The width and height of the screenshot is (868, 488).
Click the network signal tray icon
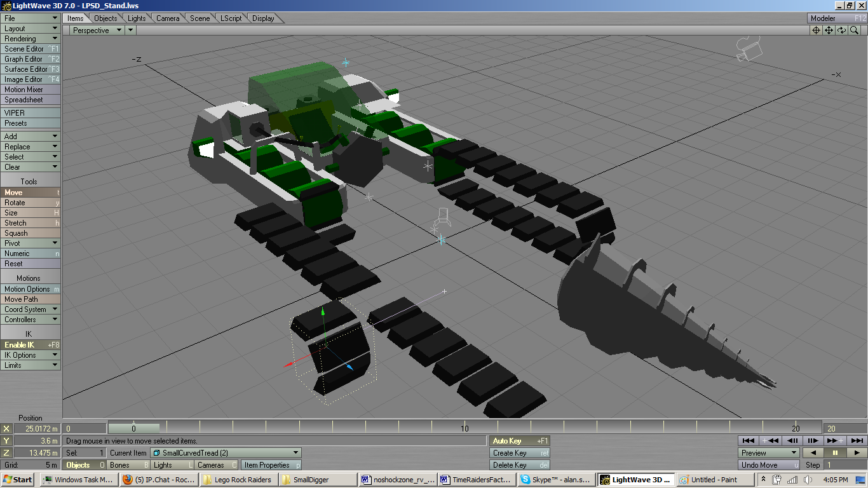[x=791, y=480]
